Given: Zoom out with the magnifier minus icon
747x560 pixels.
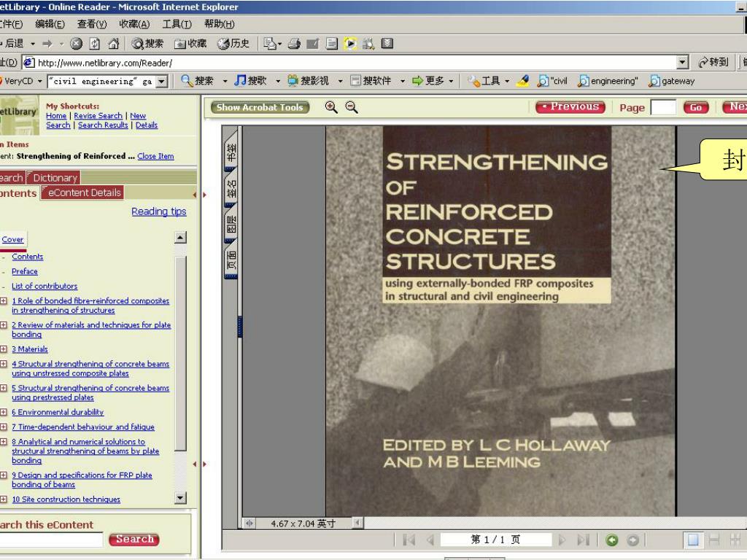Looking at the screenshot, I should point(352,107).
